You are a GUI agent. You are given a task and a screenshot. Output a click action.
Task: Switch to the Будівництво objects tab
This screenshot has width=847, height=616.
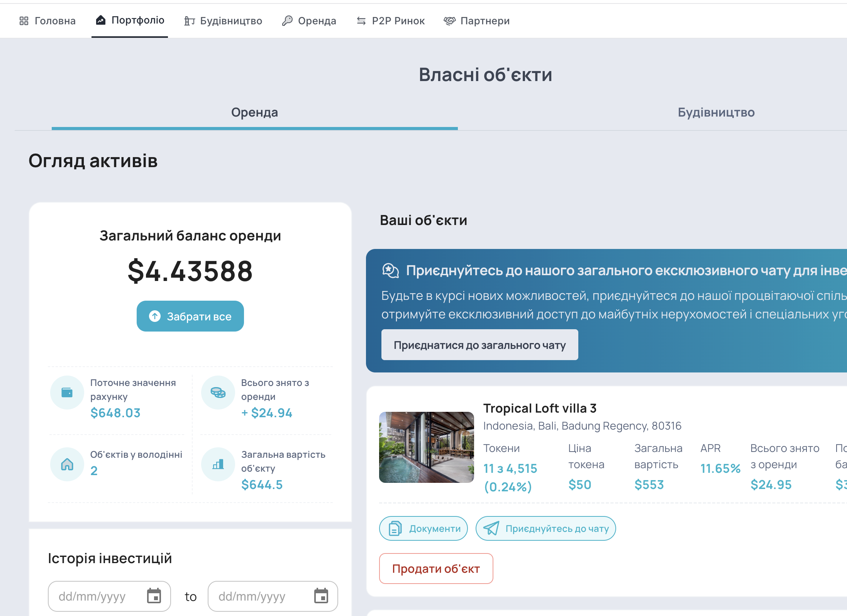(x=716, y=112)
